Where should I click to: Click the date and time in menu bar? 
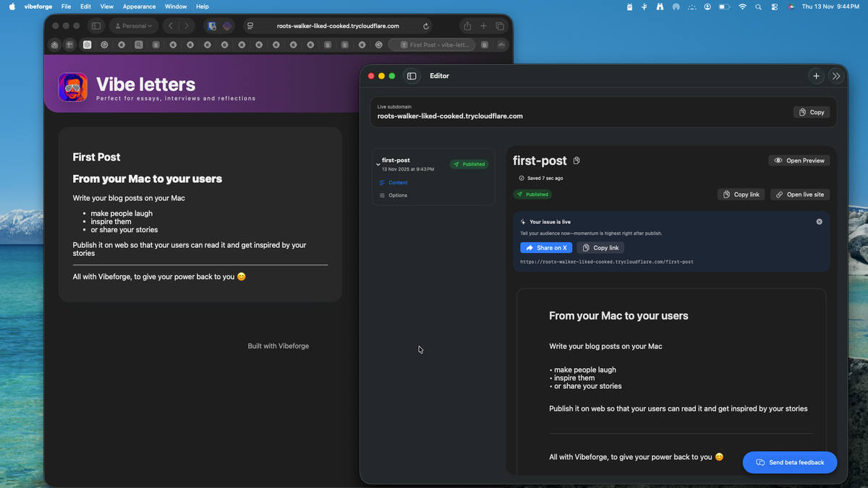click(830, 7)
